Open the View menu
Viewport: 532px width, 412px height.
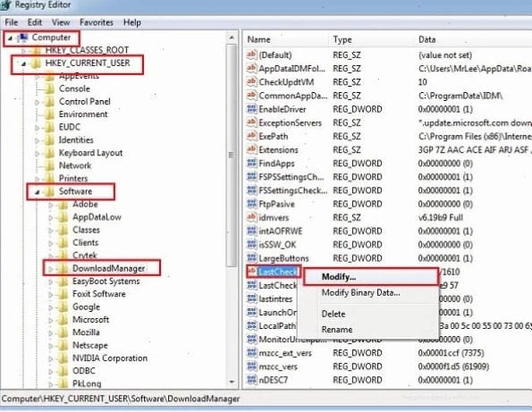click(61, 22)
